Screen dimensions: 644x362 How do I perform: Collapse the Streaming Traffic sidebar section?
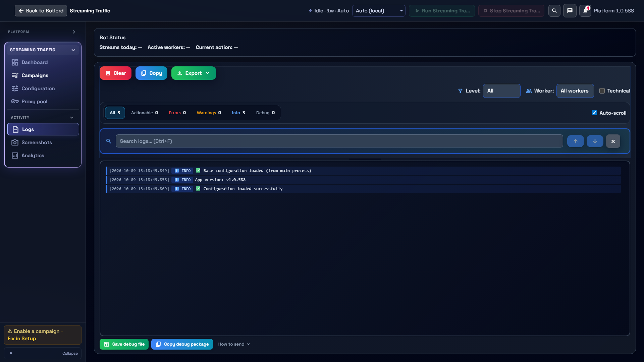pyautogui.click(x=43, y=50)
